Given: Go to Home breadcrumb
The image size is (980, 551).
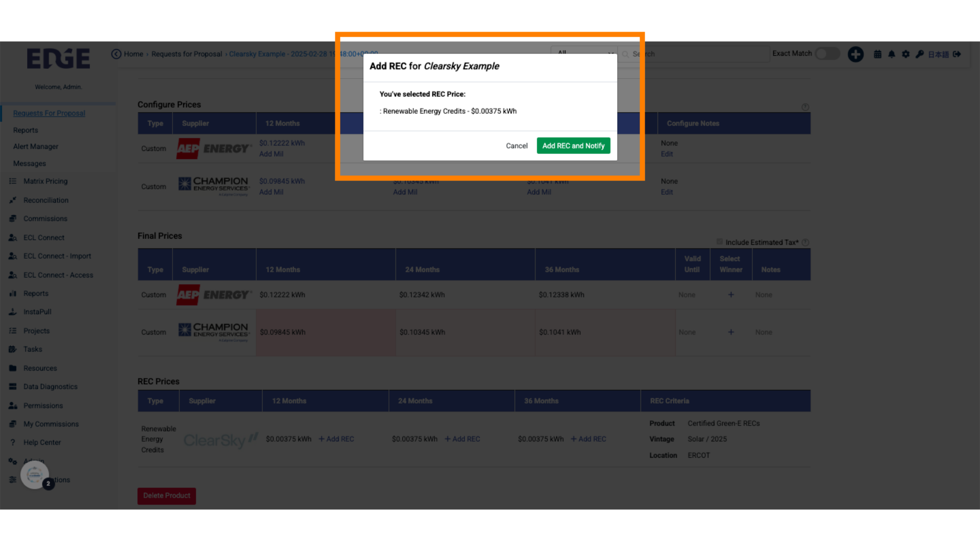Looking at the screenshot, I should 134,54.
